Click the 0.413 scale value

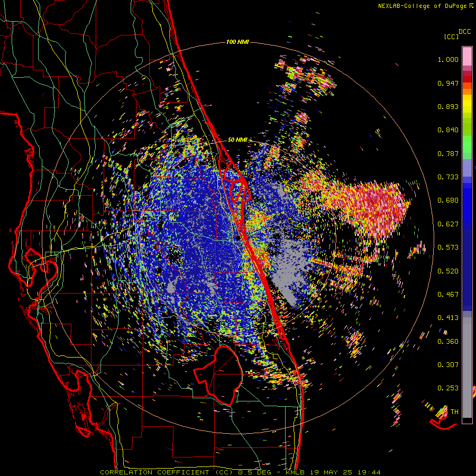[x=448, y=318]
